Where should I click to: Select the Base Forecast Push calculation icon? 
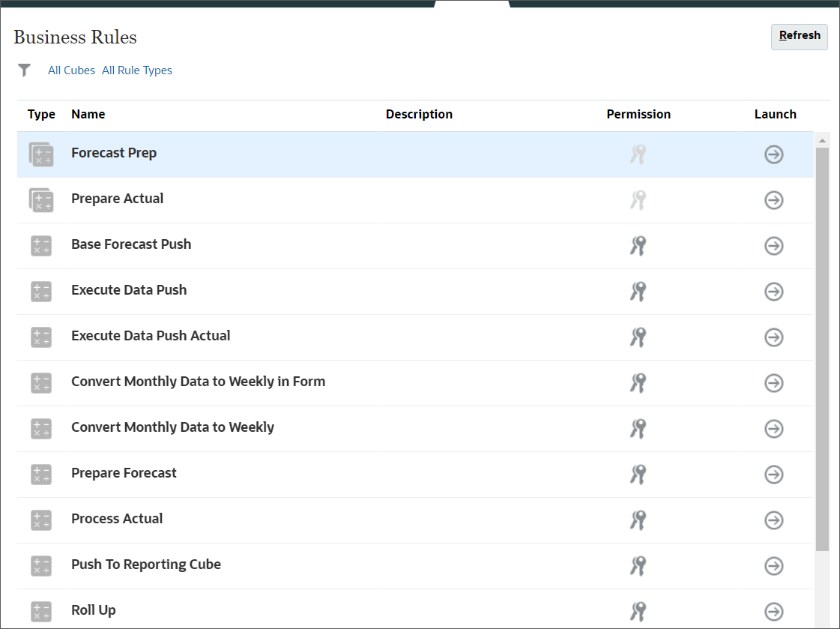coord(41,246)
